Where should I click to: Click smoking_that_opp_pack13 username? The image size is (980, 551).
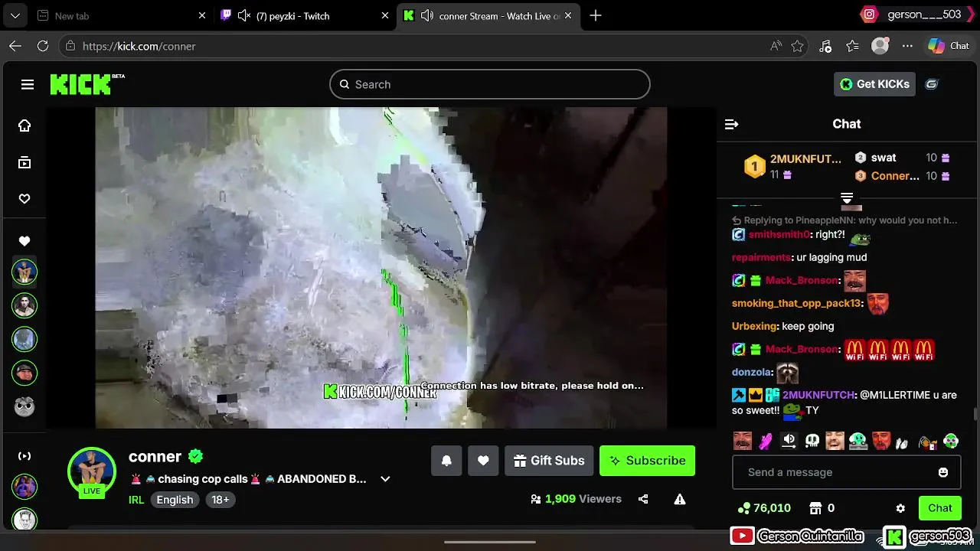796,304
